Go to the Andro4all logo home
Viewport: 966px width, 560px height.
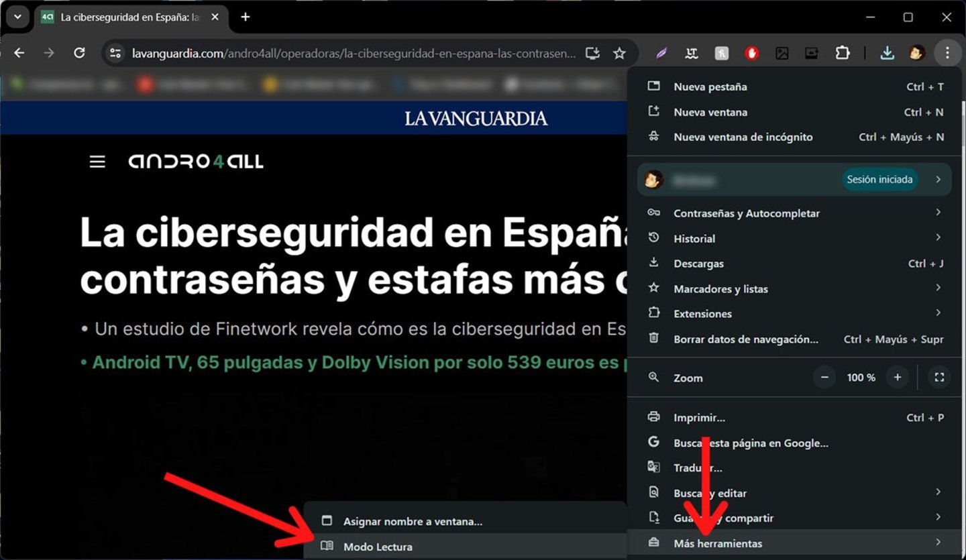click(x=196, y=161)
